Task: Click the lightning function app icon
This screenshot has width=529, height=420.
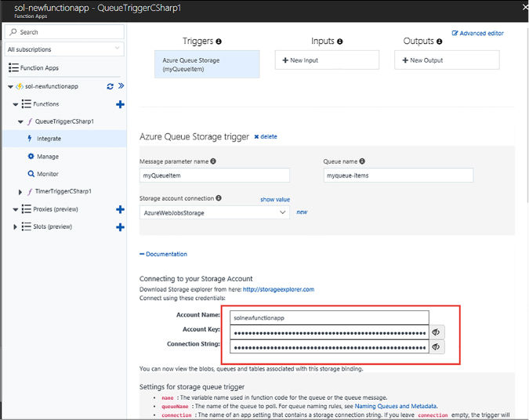Action: coord(20,86)
